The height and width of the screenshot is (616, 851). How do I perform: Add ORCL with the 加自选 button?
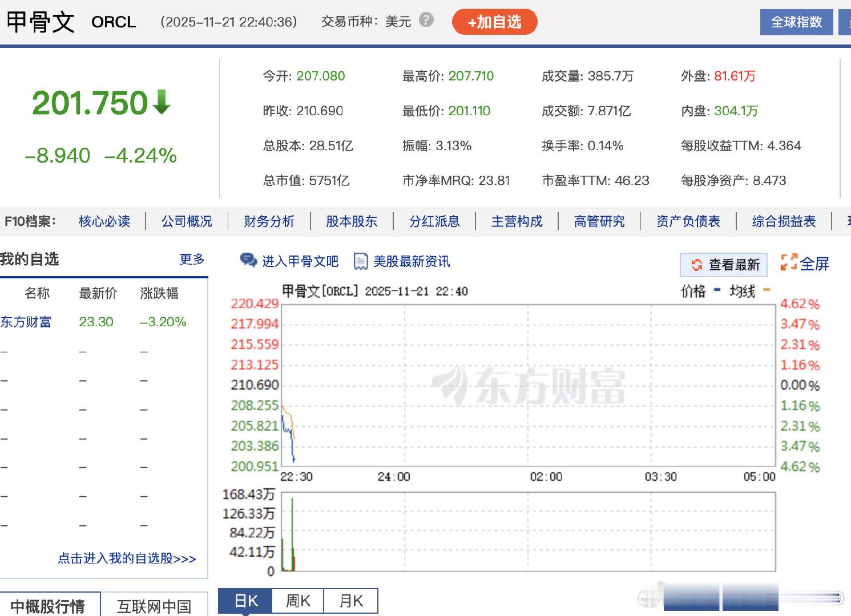[x=494, y=22]
